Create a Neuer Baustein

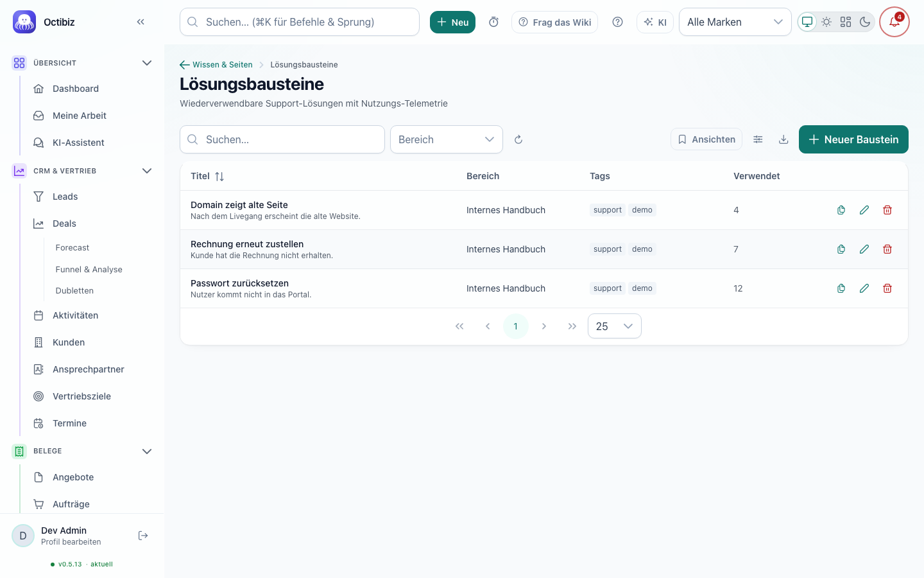coord(853,139)
